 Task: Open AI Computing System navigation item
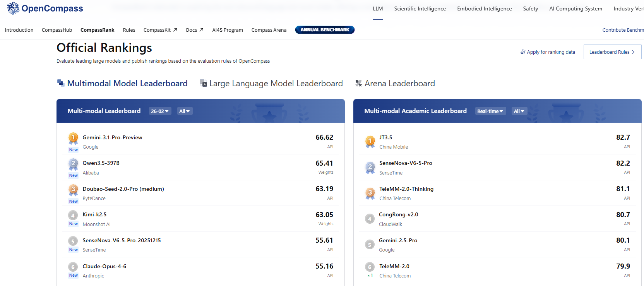click(575, 9)
